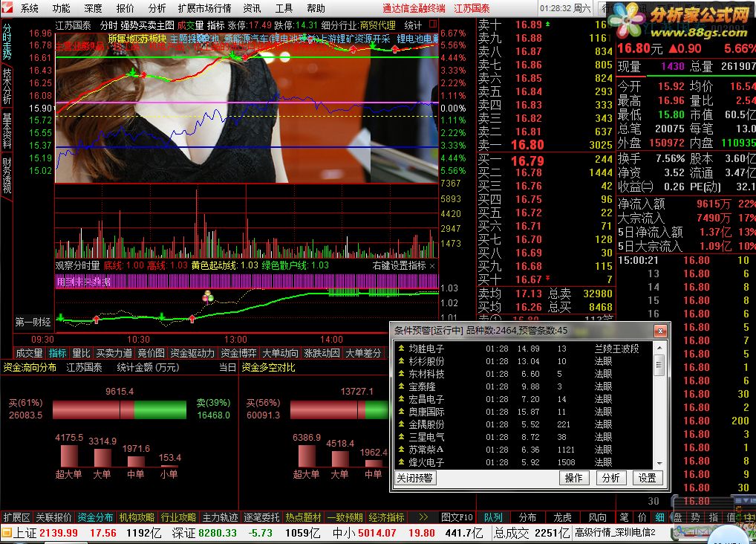
Task: Select the 量比 chart tab
Action: click(81, 353)
